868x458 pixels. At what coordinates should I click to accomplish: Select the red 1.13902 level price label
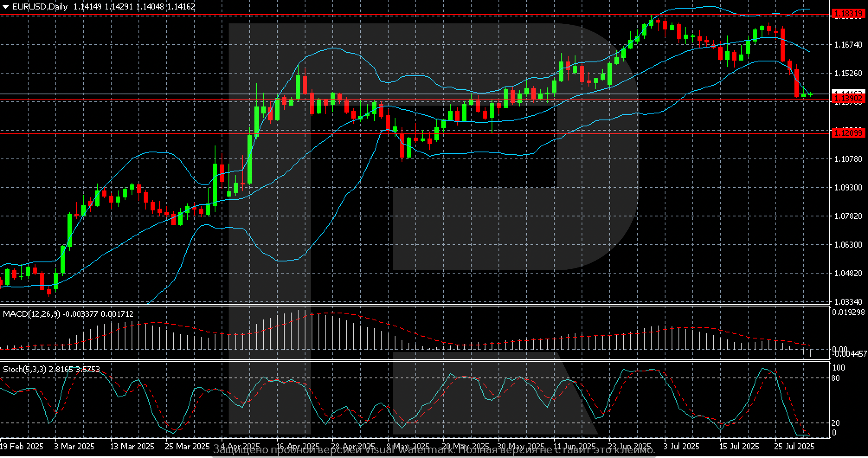pyautogui.click(x=848, y=100)
